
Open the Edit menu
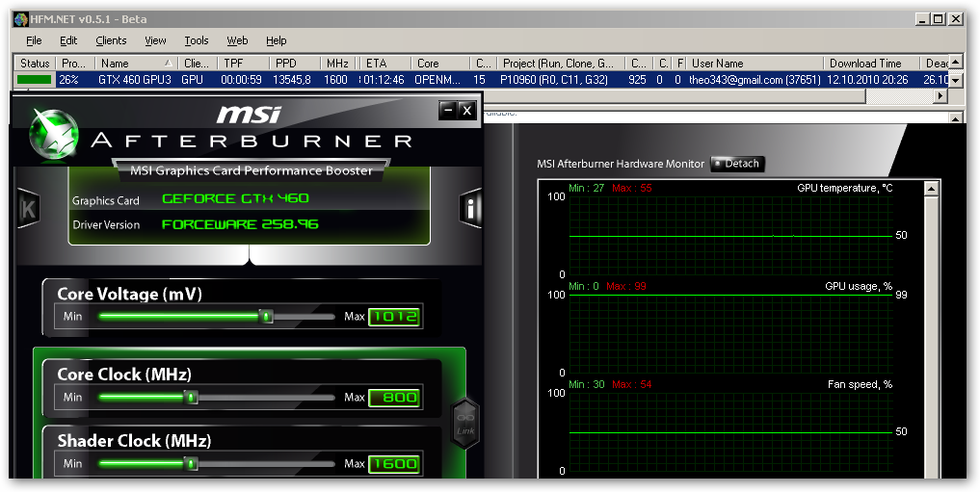point(68,40)
